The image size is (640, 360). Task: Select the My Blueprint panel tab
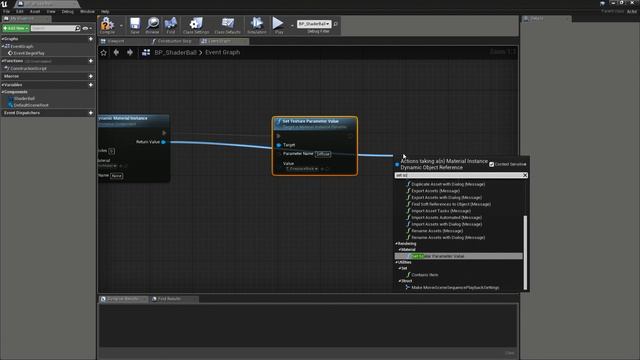(x=26, y=19)
